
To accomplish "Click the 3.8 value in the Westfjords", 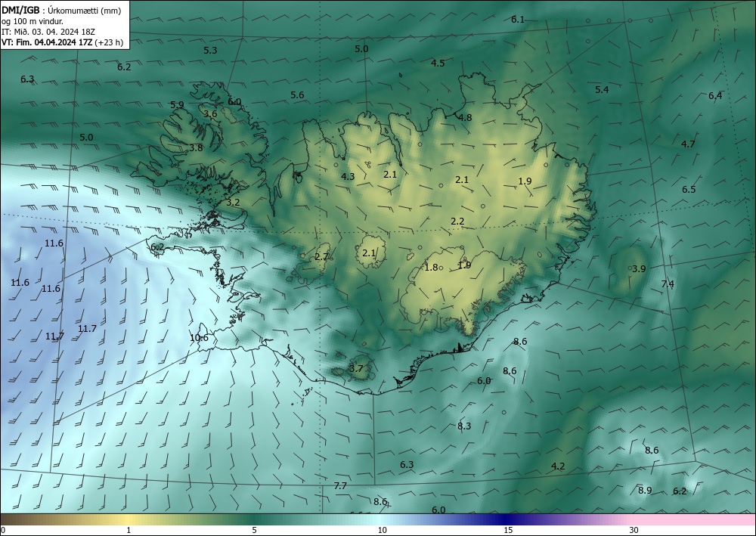I will click(196, 148).
